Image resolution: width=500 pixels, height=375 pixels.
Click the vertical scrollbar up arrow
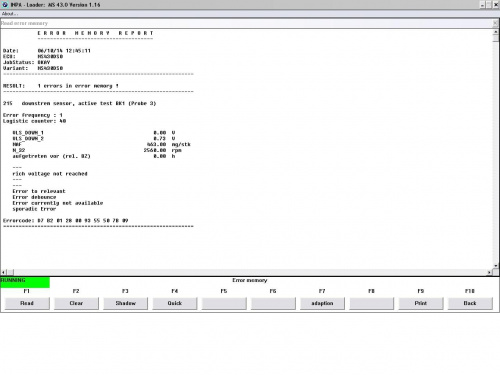[496, 32]
